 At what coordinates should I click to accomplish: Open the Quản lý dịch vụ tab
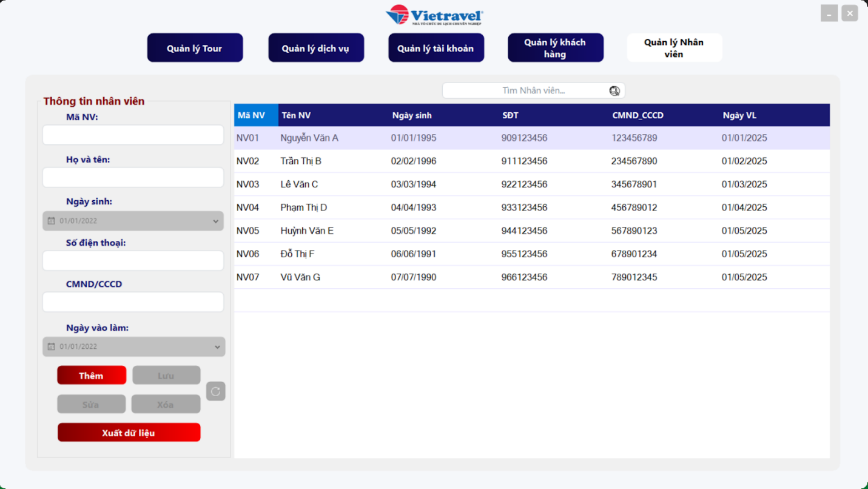point(316,48)
